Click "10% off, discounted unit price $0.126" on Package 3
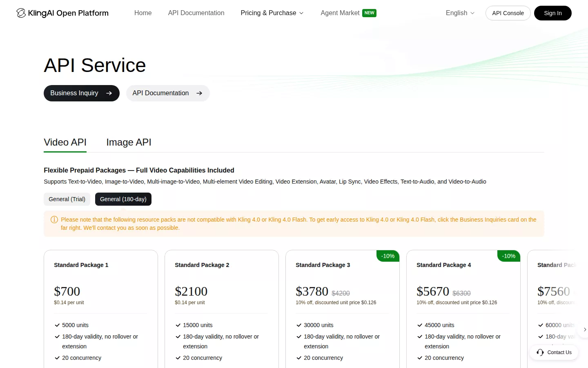Viewport: 588px width, 368px height. (336, 303)
